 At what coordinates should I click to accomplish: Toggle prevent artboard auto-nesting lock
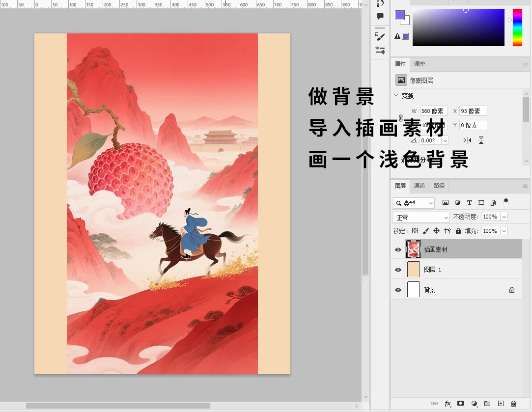click(448, 231)
